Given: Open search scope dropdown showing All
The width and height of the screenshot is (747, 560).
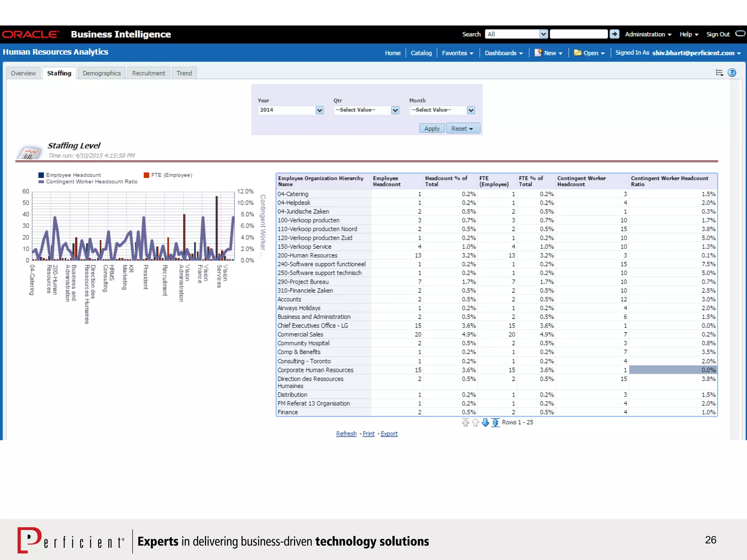Looking at the screenshot, I should tap(543, 34).
